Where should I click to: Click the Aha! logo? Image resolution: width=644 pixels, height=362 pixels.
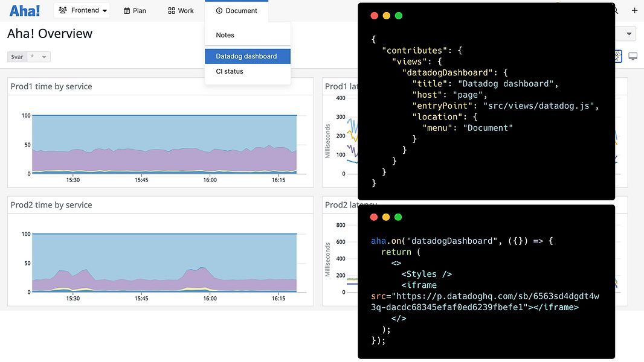click(25, 10)
